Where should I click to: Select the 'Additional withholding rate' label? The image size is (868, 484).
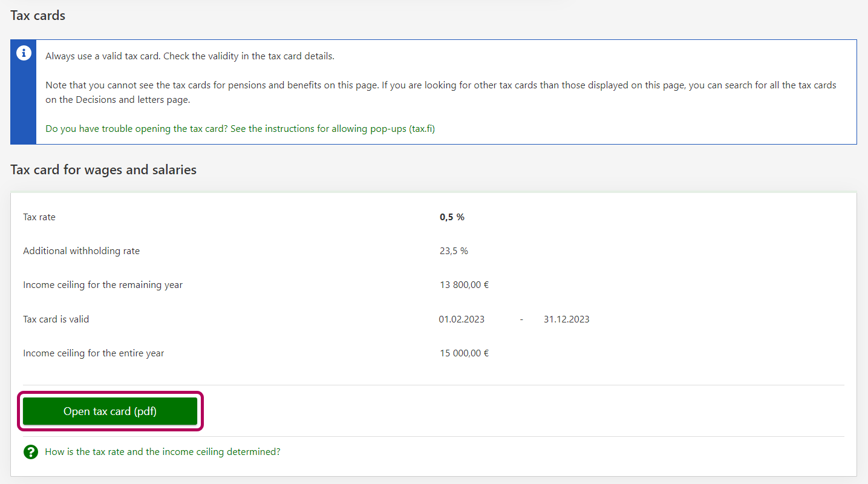pos(81,251)
